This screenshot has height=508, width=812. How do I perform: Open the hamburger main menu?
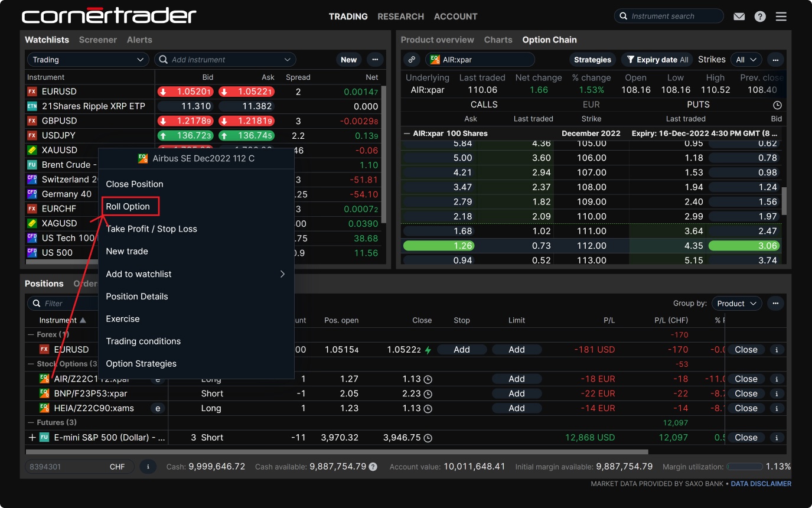(781, 17)
